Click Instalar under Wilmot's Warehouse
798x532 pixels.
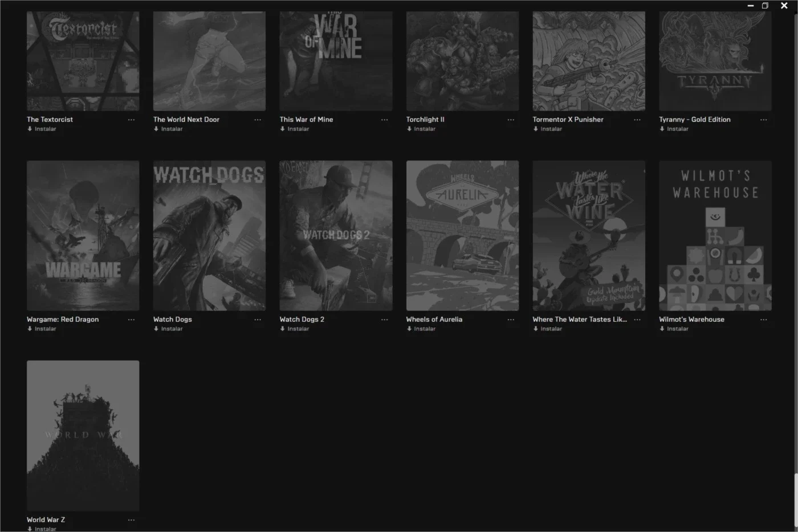tap(674, 329)
